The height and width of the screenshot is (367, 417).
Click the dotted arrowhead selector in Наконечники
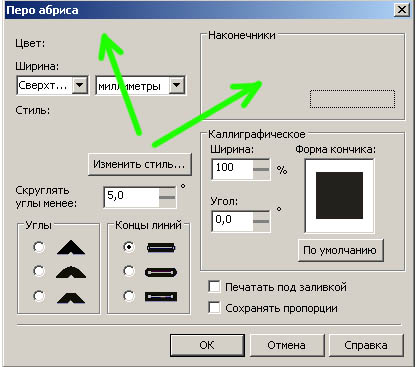click(x=352, y=99)
